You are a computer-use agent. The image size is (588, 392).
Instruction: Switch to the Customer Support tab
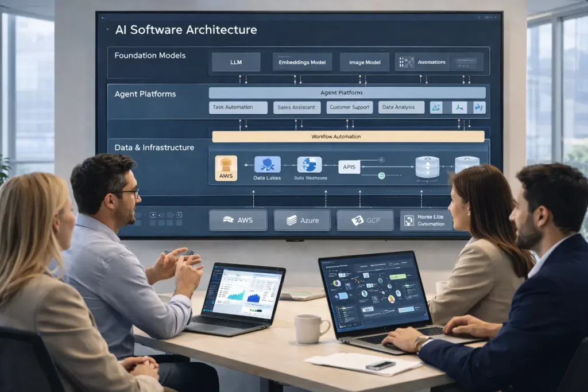coord(349,107)
